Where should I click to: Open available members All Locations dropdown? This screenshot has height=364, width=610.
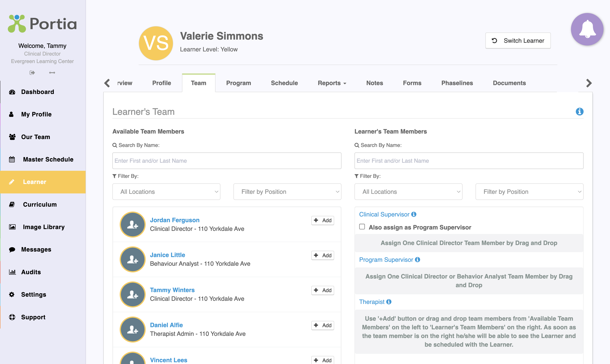pyautogui.click(x=166, y=192)
